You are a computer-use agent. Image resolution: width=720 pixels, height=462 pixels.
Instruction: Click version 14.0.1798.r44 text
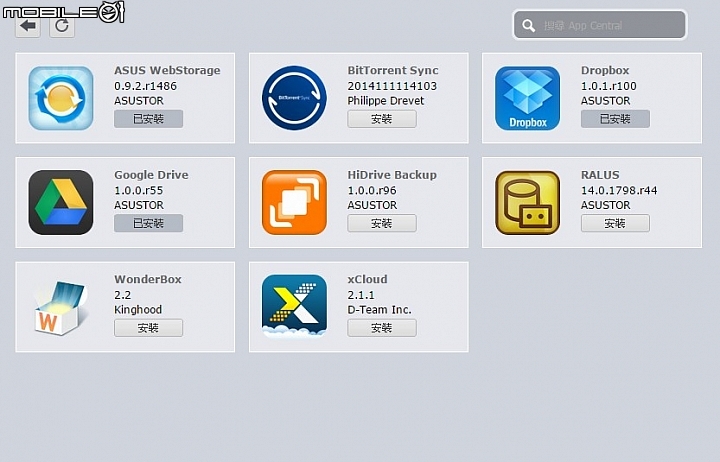click(619, 190)
